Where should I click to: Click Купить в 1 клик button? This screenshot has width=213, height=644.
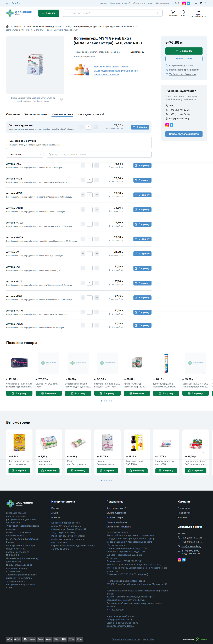point(184,58)
